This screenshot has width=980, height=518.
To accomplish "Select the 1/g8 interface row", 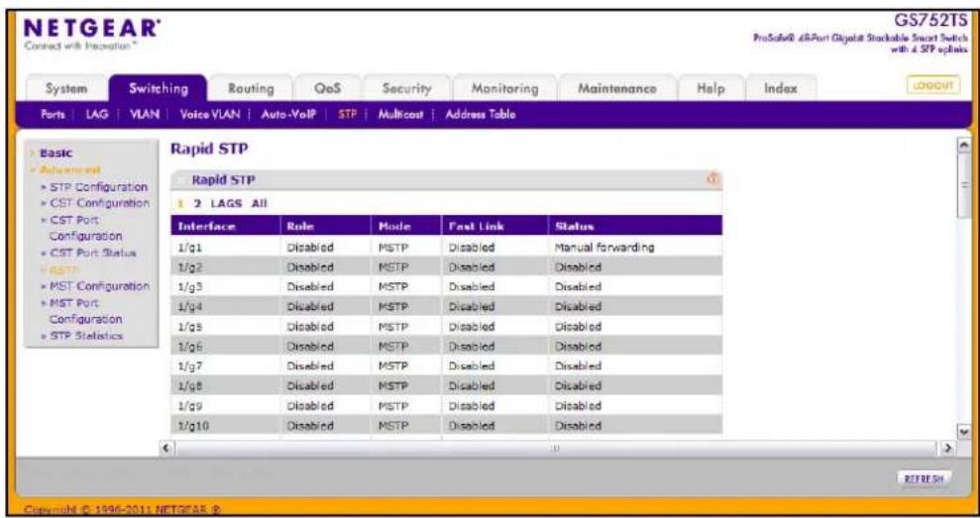I will (x=446, y=385).
